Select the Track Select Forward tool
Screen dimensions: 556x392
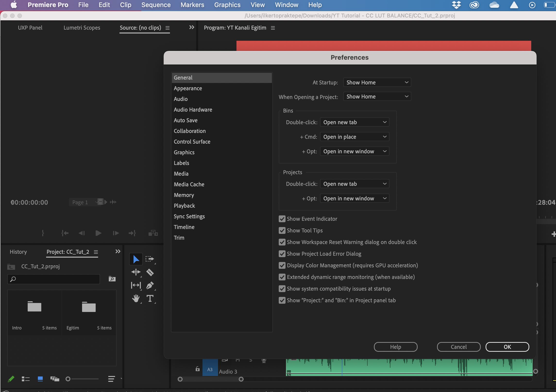click(150, 259)
